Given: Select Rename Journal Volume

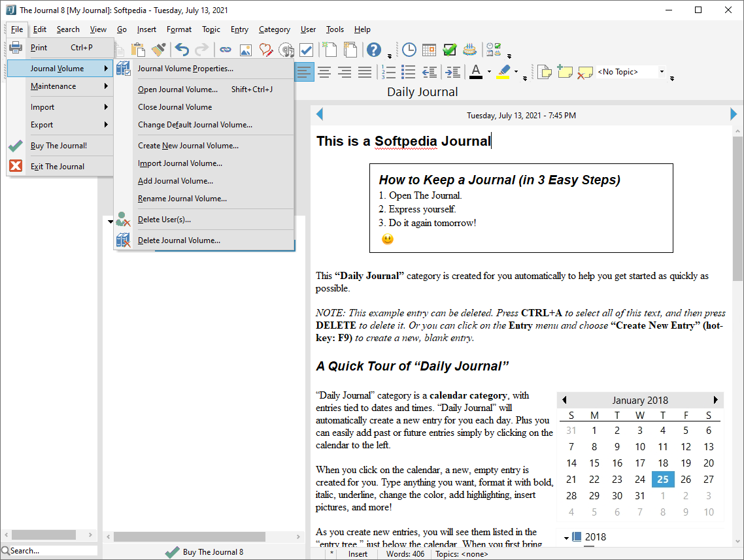Looking at the screenshot, I should coord(204,199).
